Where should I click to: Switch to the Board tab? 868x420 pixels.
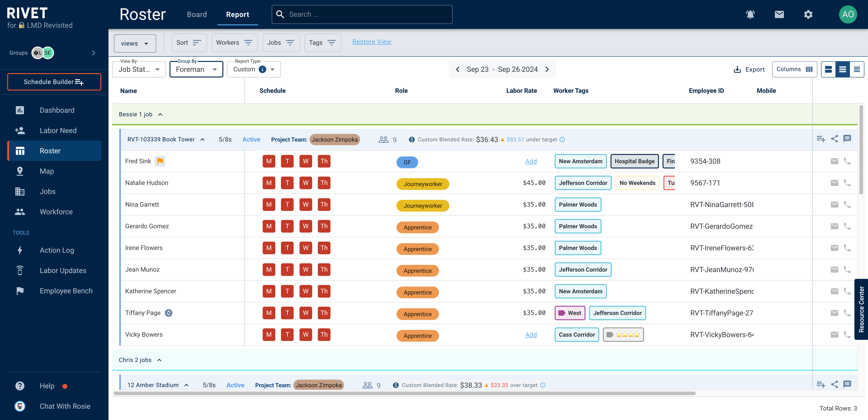point(197,14)
